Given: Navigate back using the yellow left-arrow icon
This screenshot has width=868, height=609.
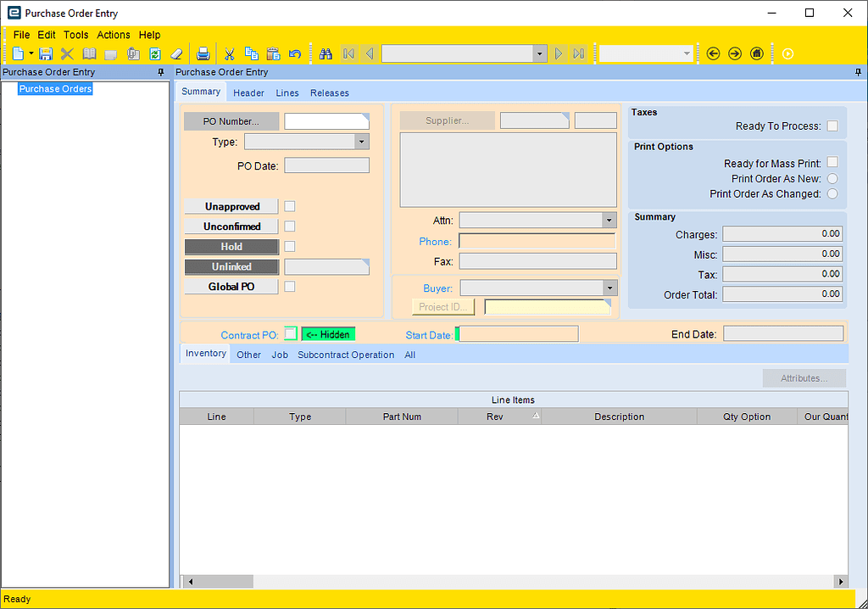Looking at the screenshot, I should tap(713, 53).
